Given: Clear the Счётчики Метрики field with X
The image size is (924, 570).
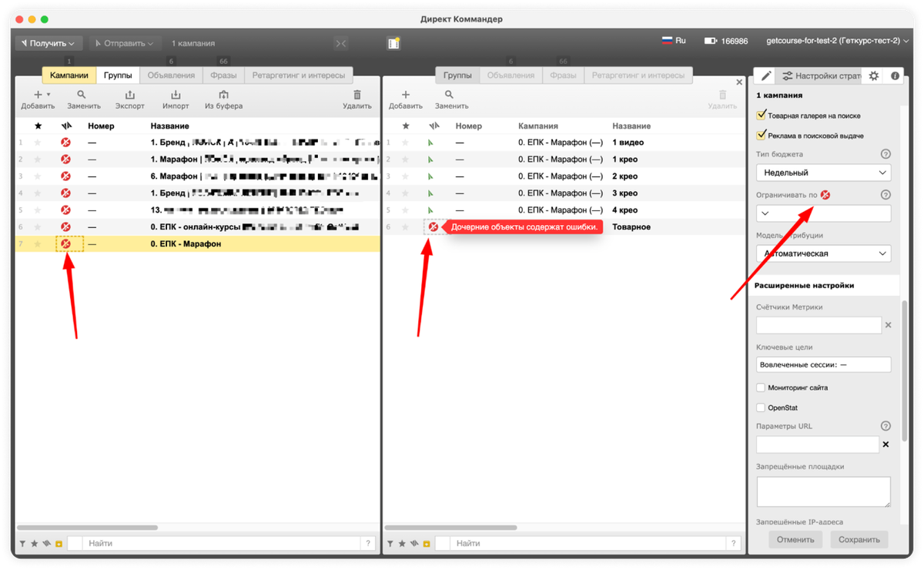Looking at the screenshot, I should coord(888,325).
